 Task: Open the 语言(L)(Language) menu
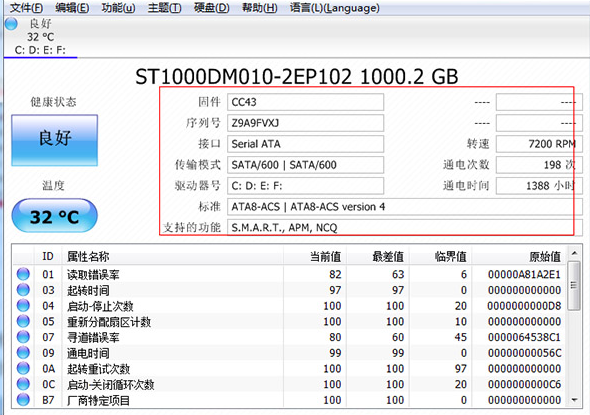point(335,8)
